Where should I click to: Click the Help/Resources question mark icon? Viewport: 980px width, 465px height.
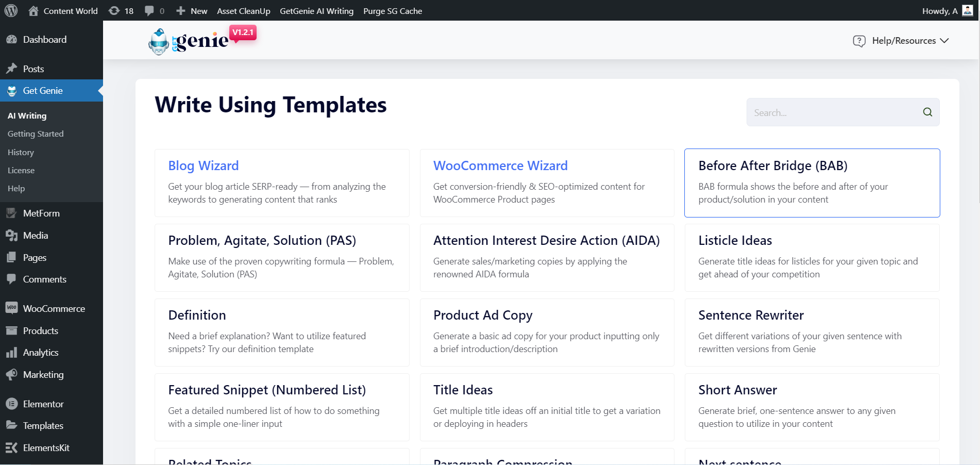(859, 41)
